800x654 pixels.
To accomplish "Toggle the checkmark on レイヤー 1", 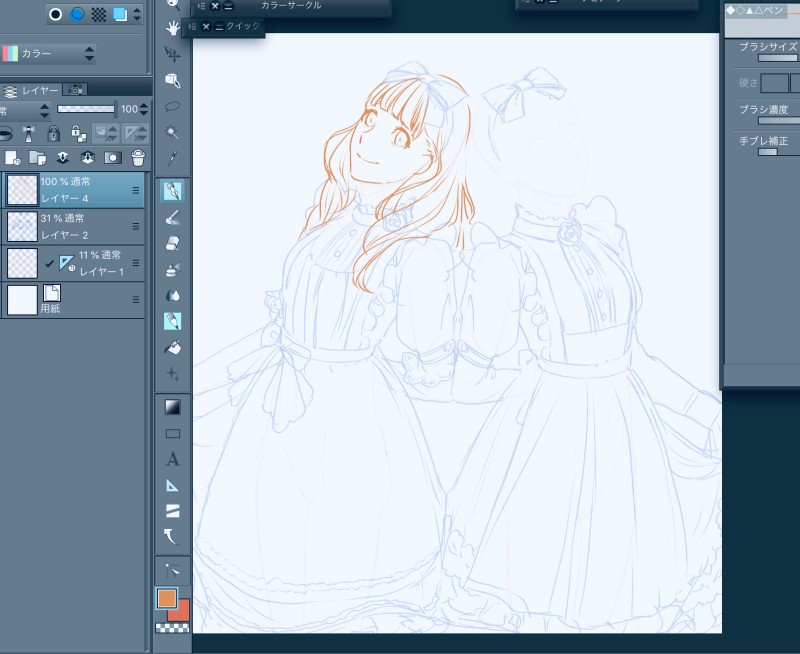I will click(49, 263).
